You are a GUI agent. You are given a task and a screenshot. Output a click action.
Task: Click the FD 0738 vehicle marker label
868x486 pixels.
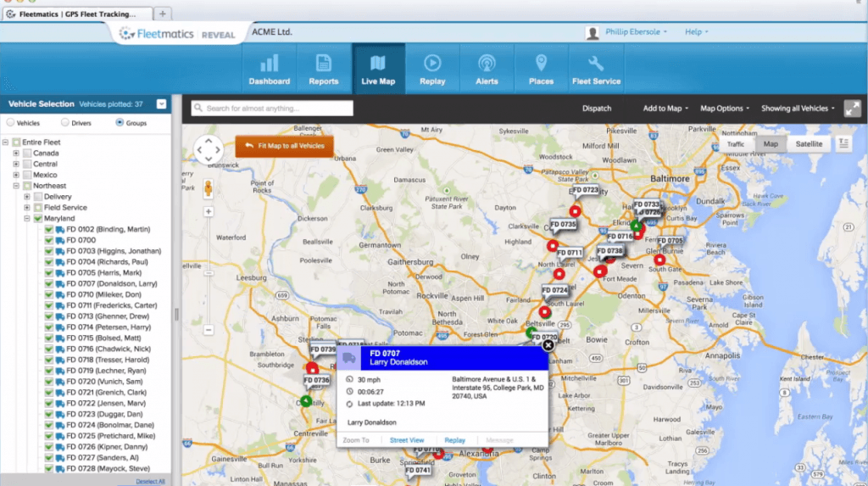pos(609,251)
